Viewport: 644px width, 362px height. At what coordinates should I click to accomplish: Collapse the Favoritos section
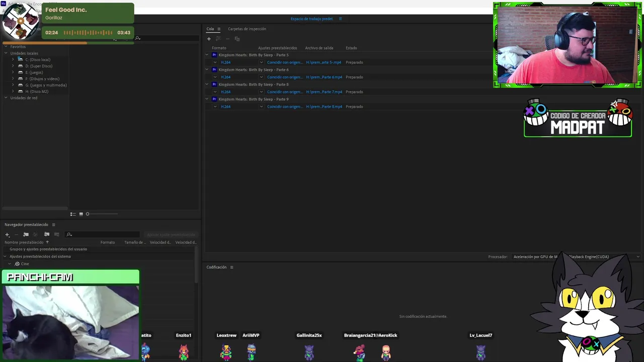pos(6,47)
